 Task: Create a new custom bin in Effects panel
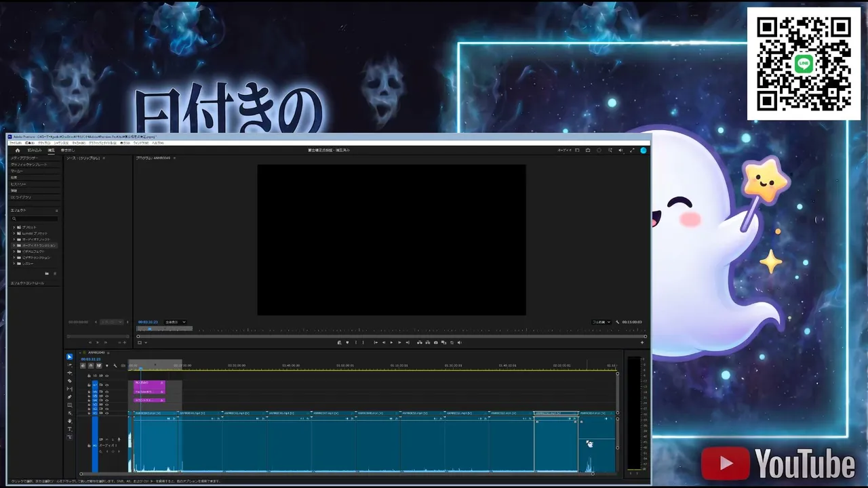[47, 273]
